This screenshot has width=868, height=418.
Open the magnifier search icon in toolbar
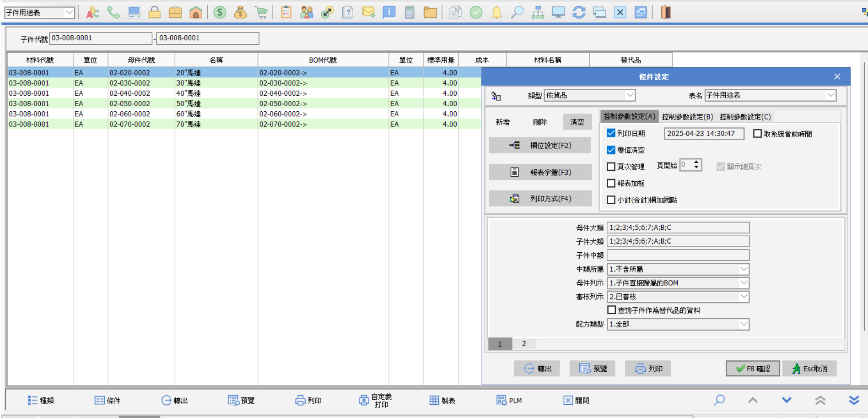pos(517,12)
